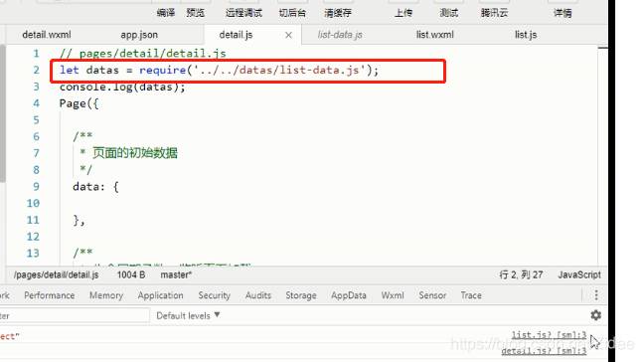Open the Application devtools tab
The image size is (644, 362).
[161, 295]
